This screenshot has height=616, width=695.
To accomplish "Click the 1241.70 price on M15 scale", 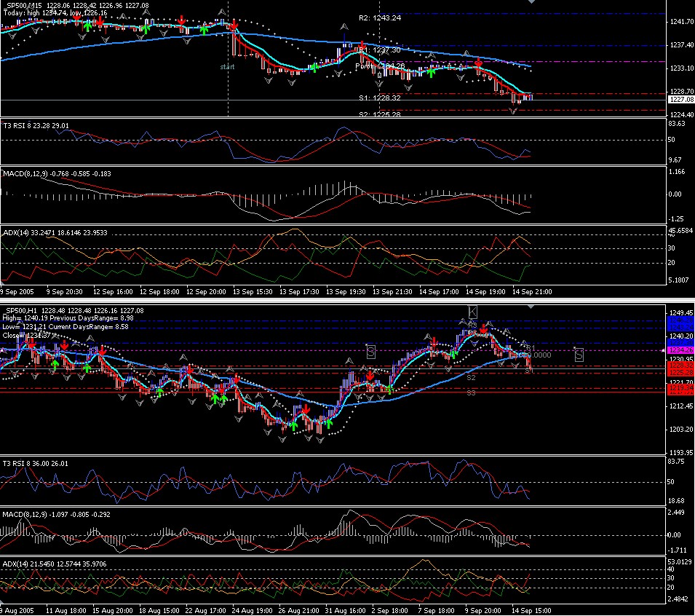I will click(x=682, y=22).
